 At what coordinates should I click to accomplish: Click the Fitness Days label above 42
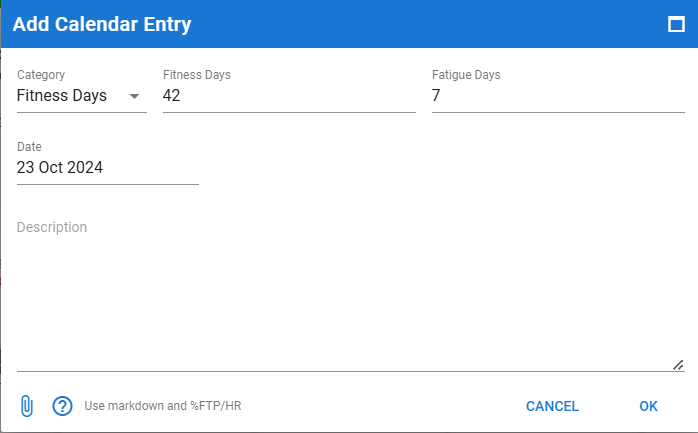point(197,75)
